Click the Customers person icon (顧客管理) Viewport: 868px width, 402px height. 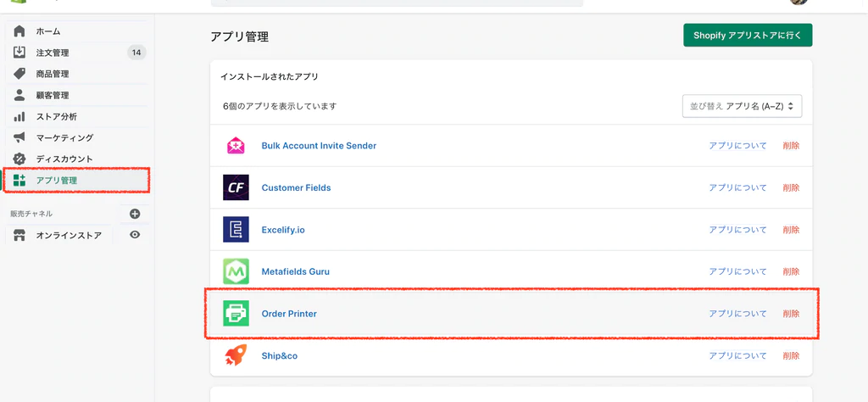(x=19, y=95)
